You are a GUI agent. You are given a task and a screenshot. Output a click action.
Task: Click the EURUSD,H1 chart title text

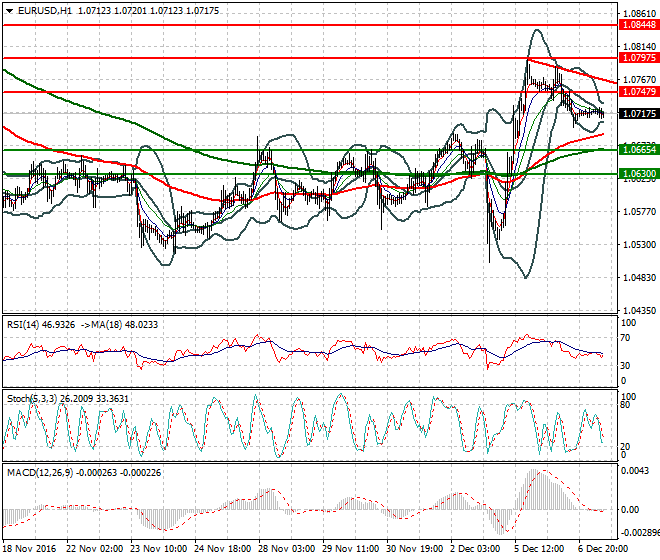coord(45,11)
